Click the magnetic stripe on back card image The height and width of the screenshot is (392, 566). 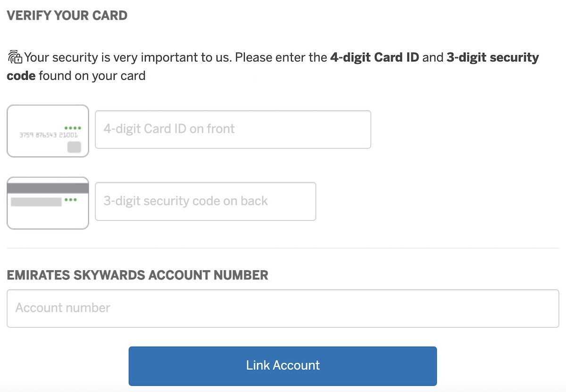pyautogui.click(x=48, y=188)
